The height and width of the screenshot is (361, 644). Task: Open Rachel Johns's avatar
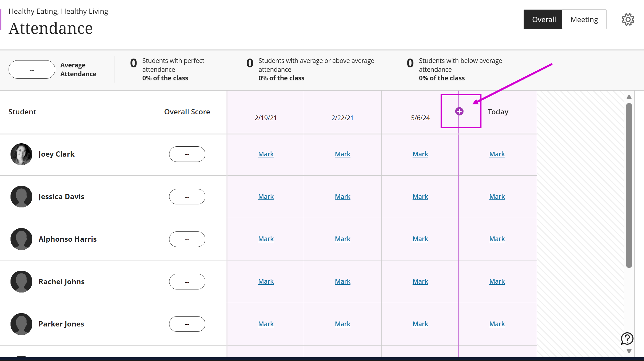tap(21, 281)
